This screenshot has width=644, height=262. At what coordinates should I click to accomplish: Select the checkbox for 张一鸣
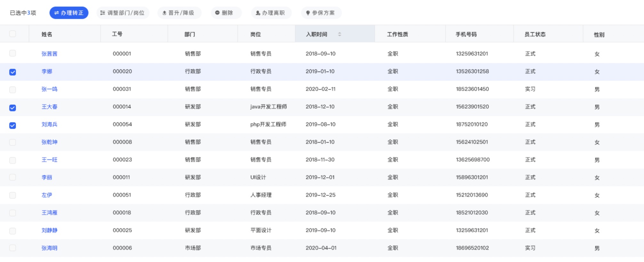pyautogui.click(x=12, y=89)
